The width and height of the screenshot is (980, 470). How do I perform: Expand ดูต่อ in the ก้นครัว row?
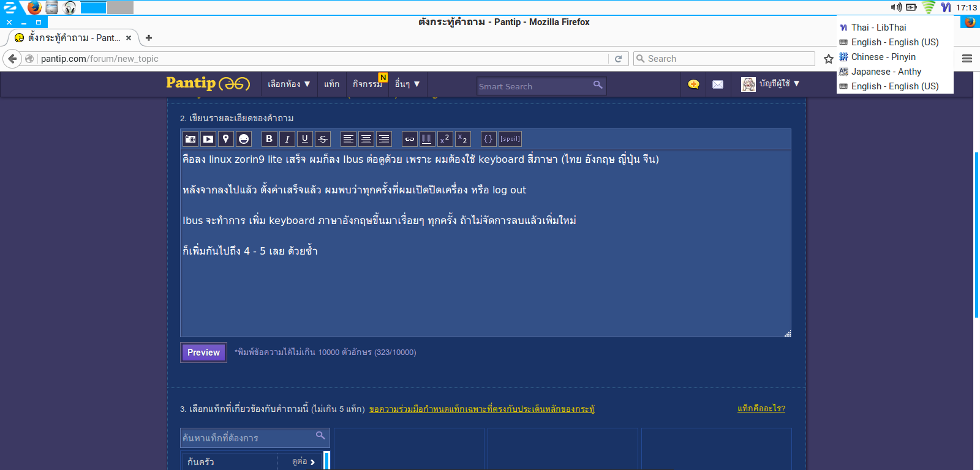tap(304, 461)
